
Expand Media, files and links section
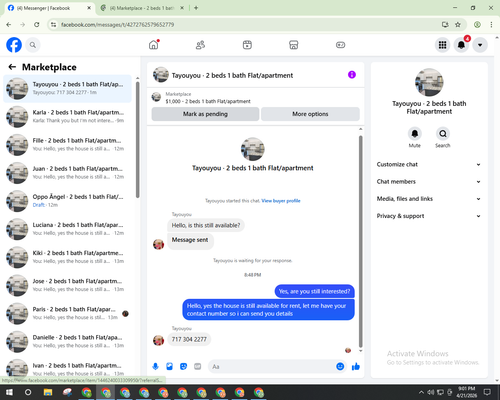429,199
